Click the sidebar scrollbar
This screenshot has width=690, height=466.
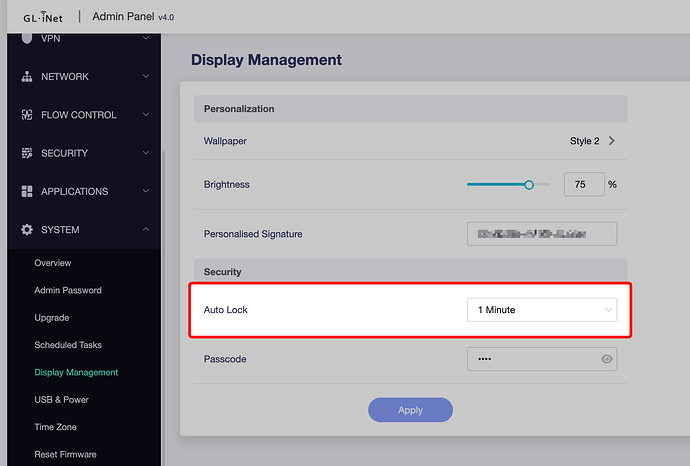164,308
